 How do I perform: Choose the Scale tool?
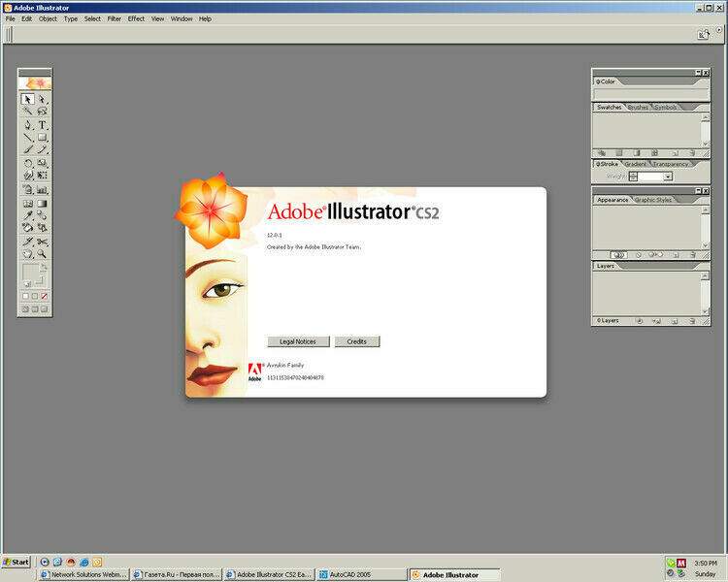(42, 163)
